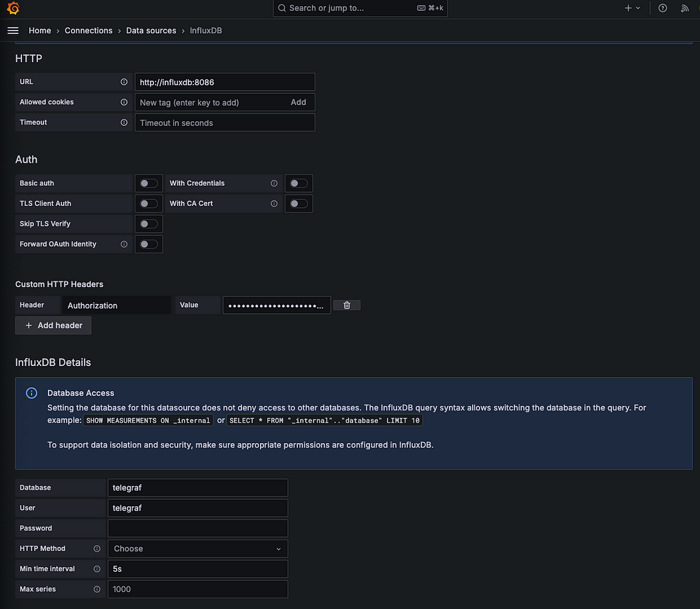Enable Forward OAuth Identity switch

click(149, 244)
